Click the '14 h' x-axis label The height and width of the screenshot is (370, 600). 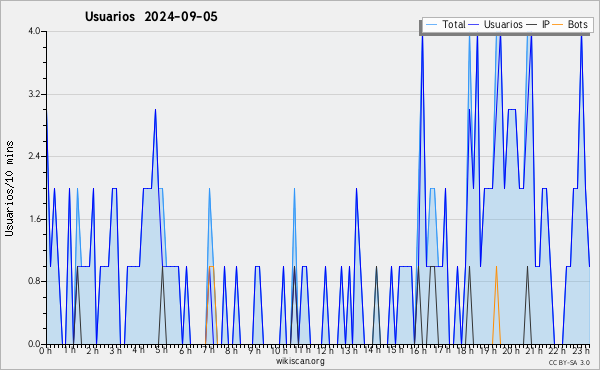coord(372,350)
